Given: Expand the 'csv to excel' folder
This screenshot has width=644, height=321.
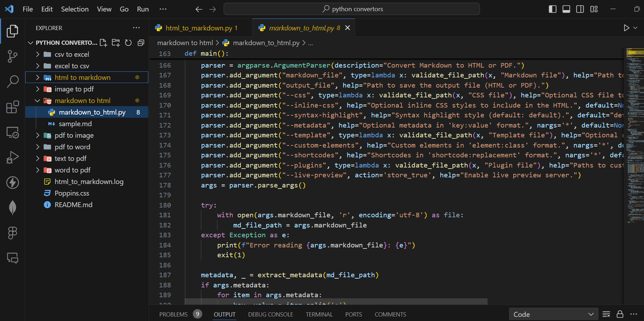Looking at the screenshot, I should tap(71, 54).
